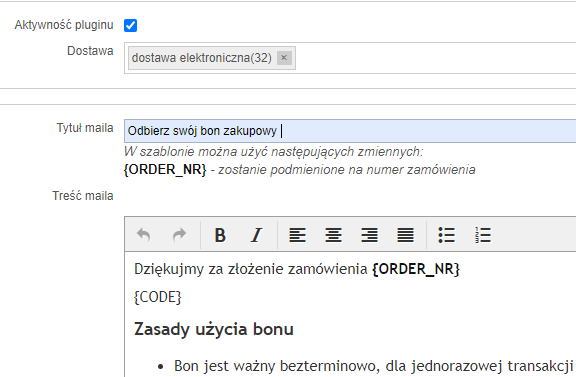Click the undo arrow in editor toolbar
The width and height of the screenshot is (576, 377).
(143, 235)
